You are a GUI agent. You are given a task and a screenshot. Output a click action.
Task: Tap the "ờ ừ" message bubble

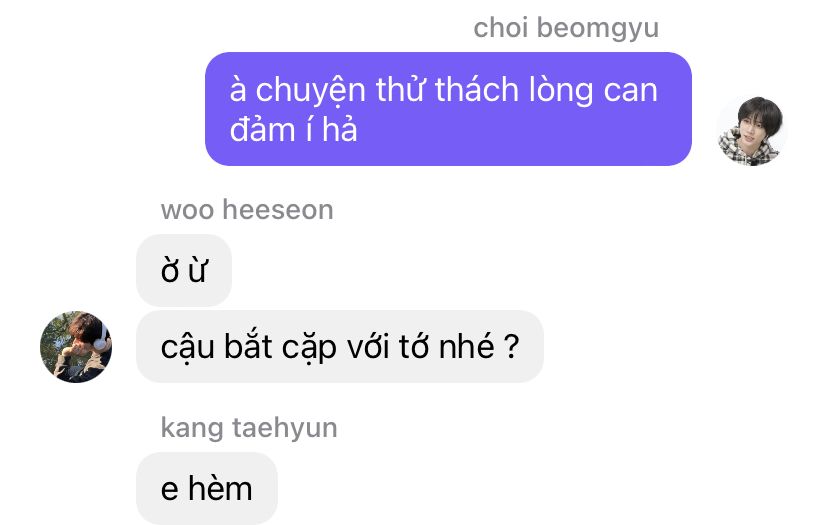pyautogui.click(x=184, y=270)
